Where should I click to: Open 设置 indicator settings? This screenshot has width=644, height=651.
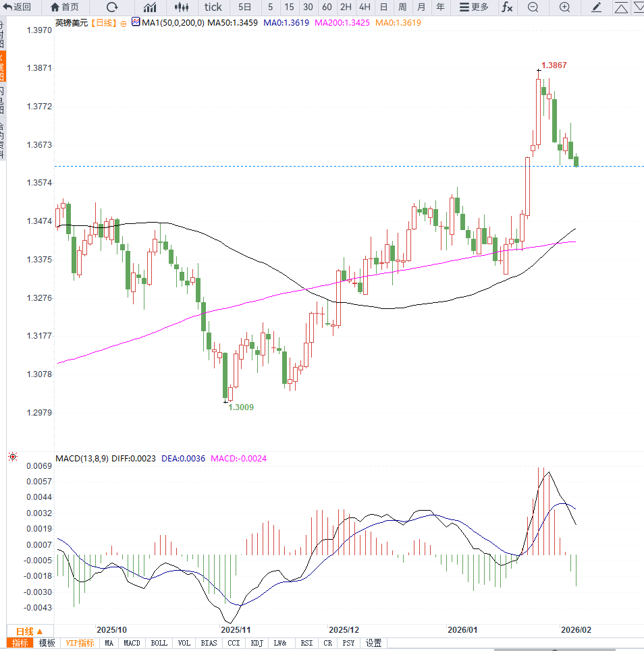tap(373, 643)
